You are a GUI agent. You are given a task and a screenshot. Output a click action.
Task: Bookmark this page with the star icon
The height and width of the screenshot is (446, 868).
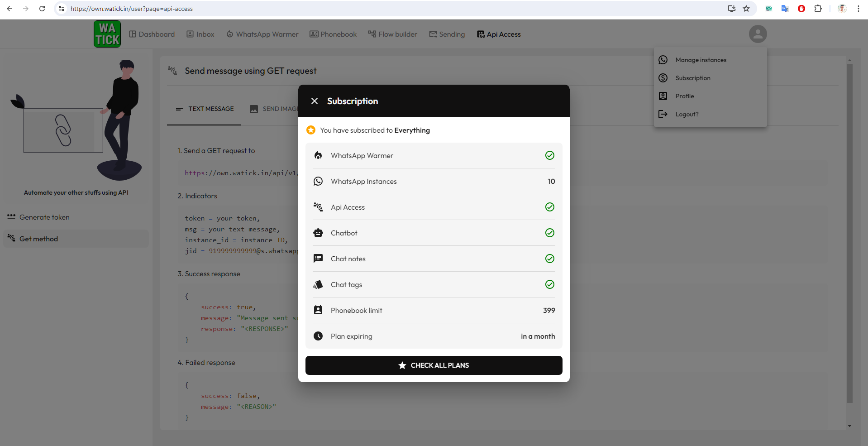[x=746, y=9]
